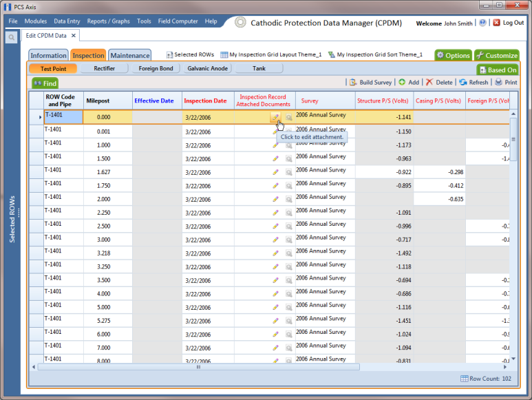
Task: Click Casing P/S cell showing -0.412
Action: [439, 186]
